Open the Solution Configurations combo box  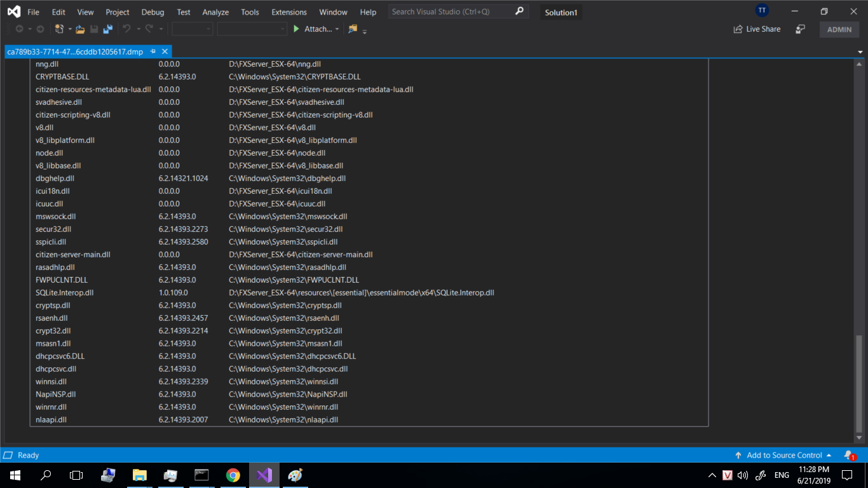pos(193,29)
